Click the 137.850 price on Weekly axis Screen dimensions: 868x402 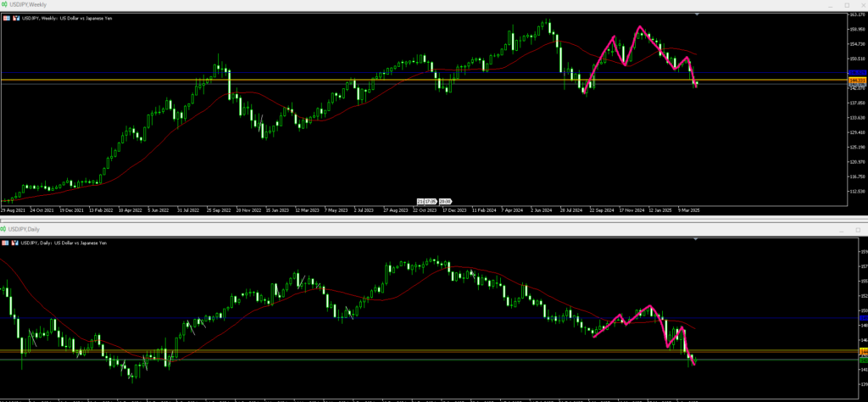[x=858, y=103]
